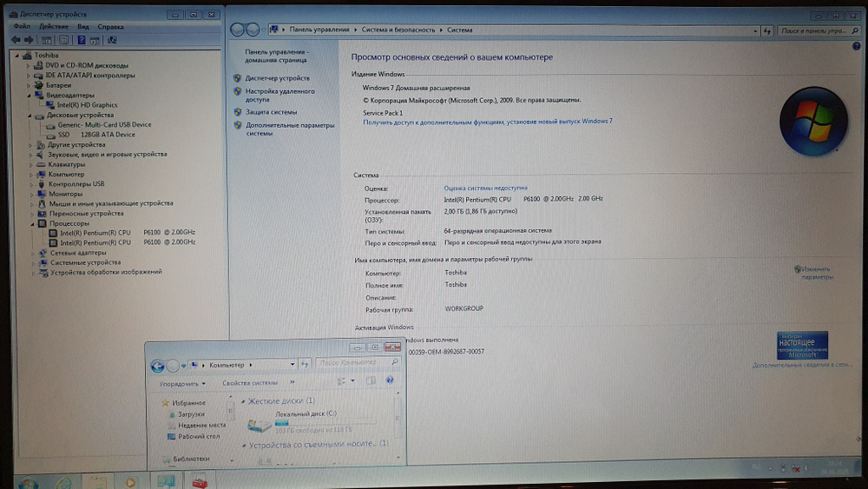Expand the Сетевые адаптеры tree node
The image size is (868, 489).
[x=33, y=253]
